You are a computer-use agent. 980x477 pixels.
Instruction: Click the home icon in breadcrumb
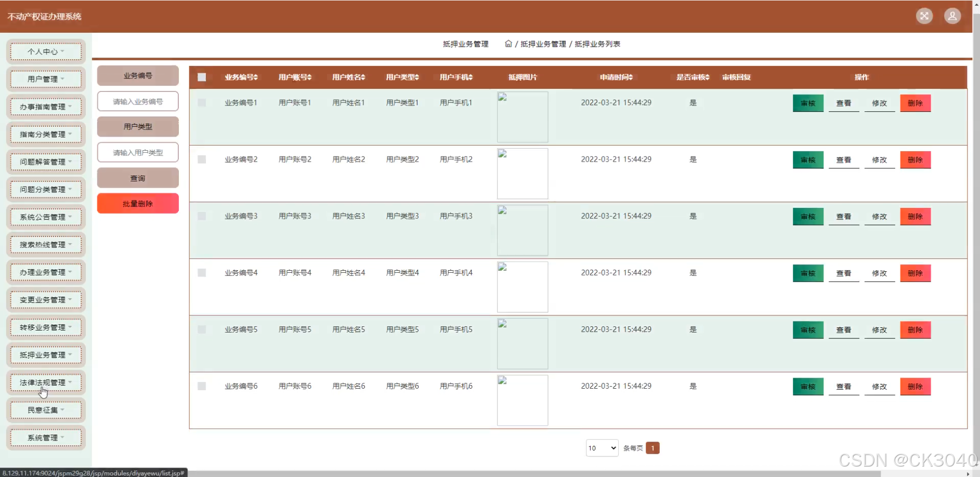(508, 44)
